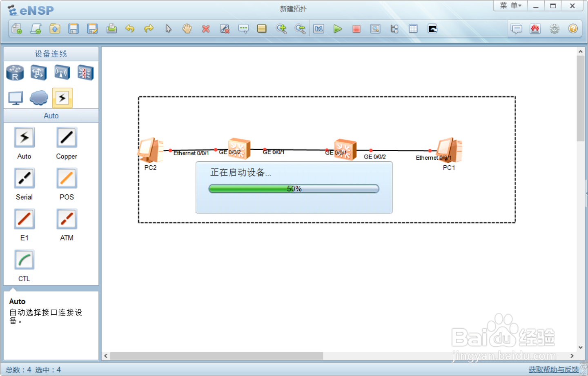The height and width of the screenshot is (376, 588).
Task: Select the Router device category
Action: 15,73
